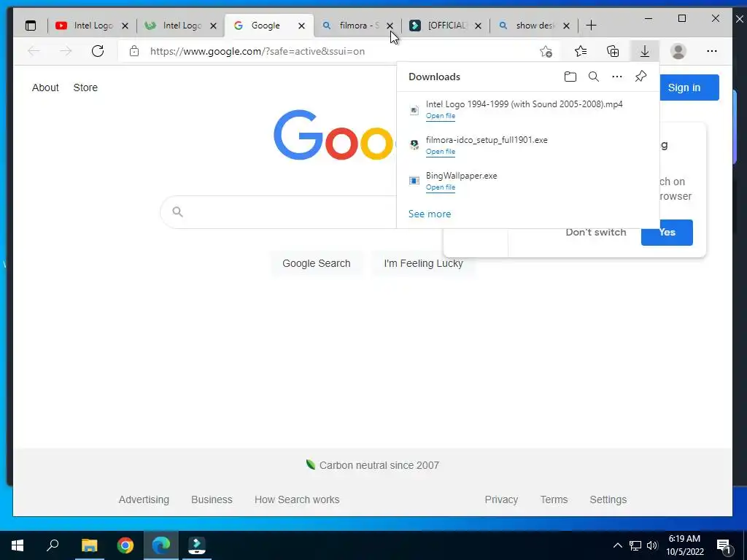Image resolution: width=747 pixels, height=560 pixels.
Task: Open the volume speaker tray icon
Action: click(x=652, y=545)
